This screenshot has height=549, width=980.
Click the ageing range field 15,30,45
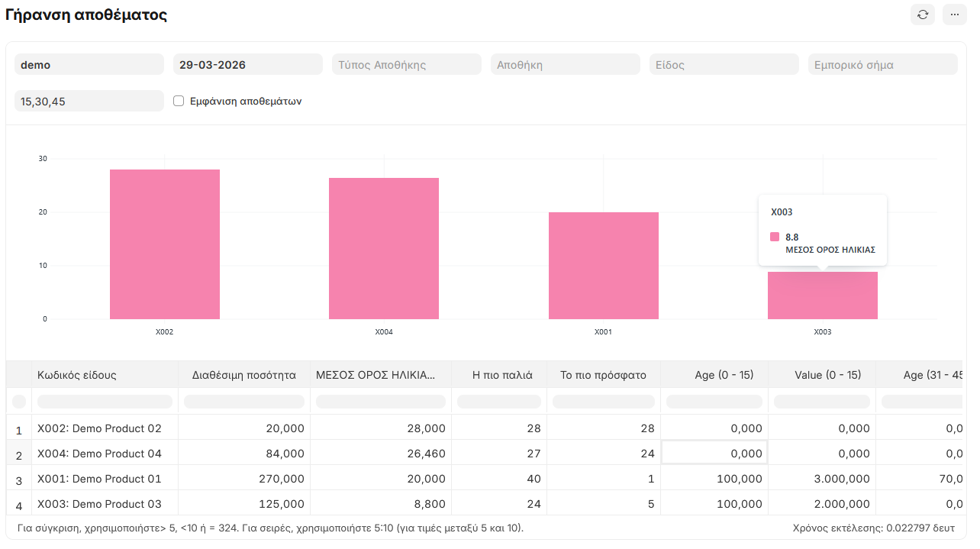pos(89,101)
